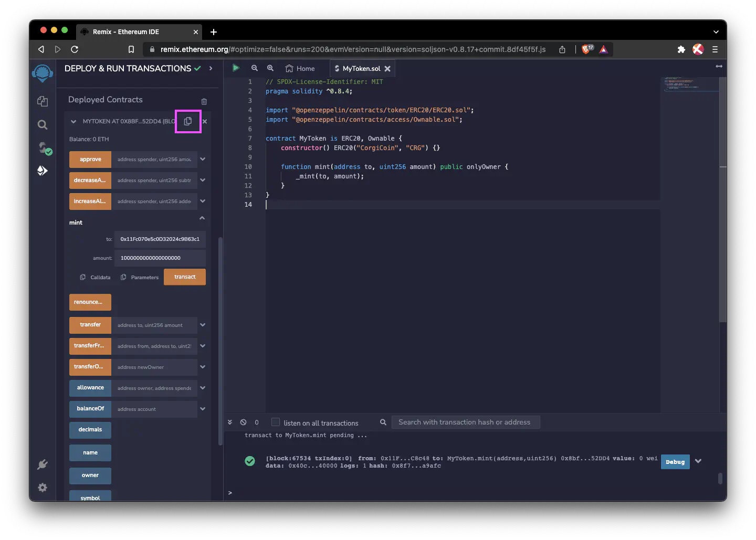Share the page via share icon
Screen dimensions: 756x540
point(562,49)
